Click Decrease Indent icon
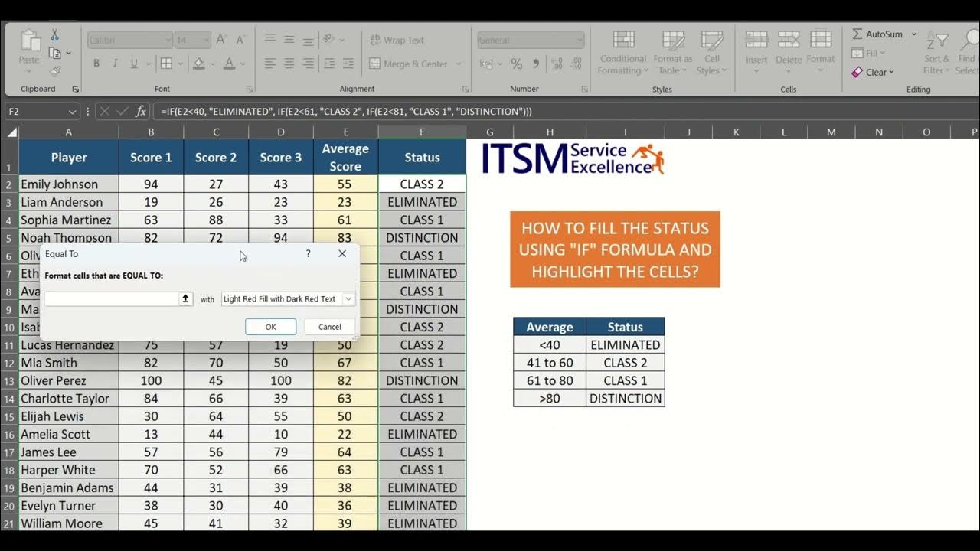 point(328,64)
